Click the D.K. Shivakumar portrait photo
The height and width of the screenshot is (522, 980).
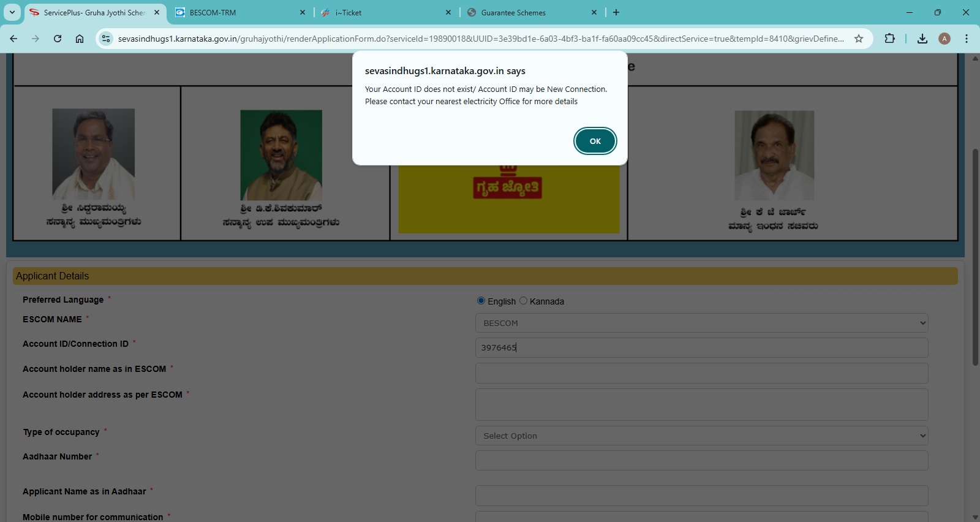click(281, 155)
